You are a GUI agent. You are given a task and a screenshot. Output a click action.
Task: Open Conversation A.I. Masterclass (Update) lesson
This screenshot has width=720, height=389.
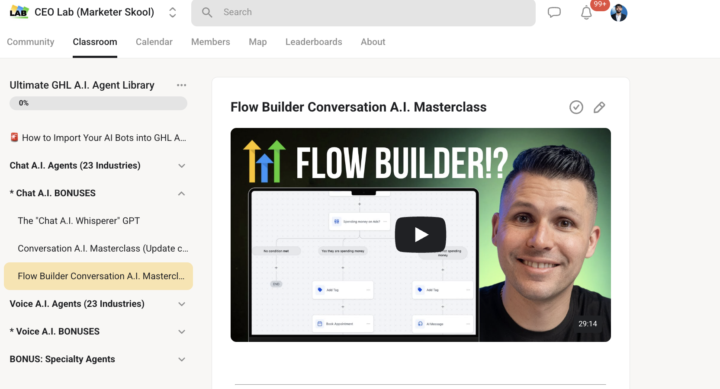103,248
